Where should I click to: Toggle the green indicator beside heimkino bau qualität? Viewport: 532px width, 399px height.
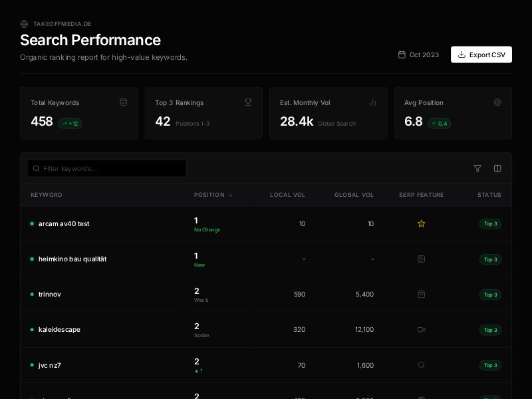32,259
